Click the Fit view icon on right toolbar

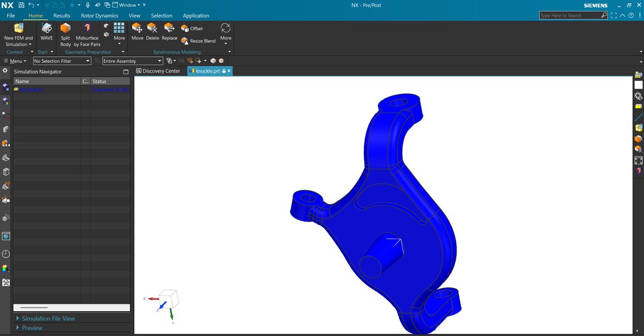coord(639,160)
